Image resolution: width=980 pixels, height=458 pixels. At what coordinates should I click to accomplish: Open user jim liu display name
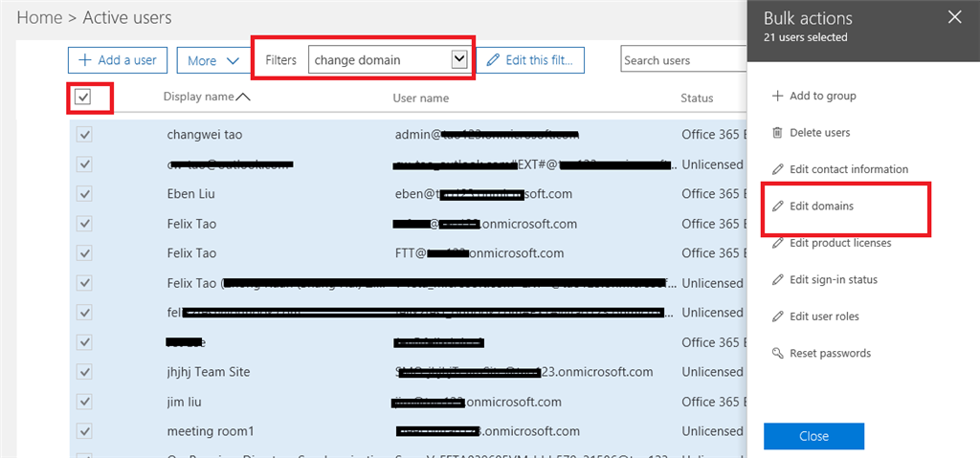pyautogui.click(x=185, y=402)
